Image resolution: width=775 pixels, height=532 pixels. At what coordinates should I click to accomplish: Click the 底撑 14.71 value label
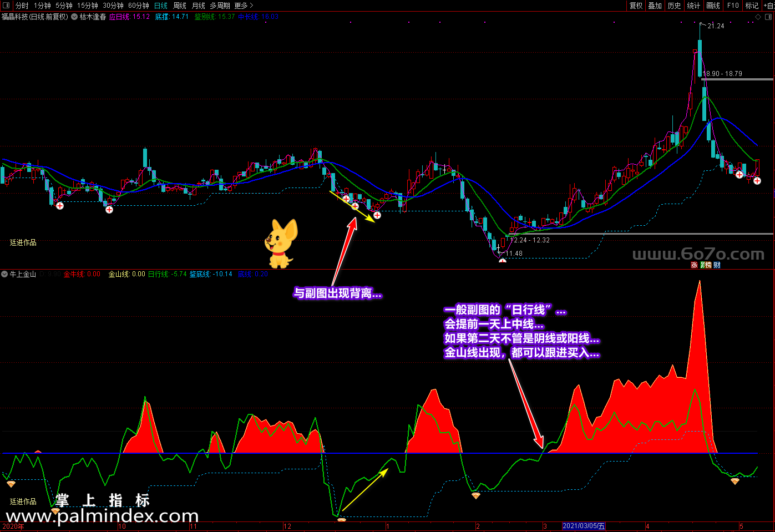172,17
